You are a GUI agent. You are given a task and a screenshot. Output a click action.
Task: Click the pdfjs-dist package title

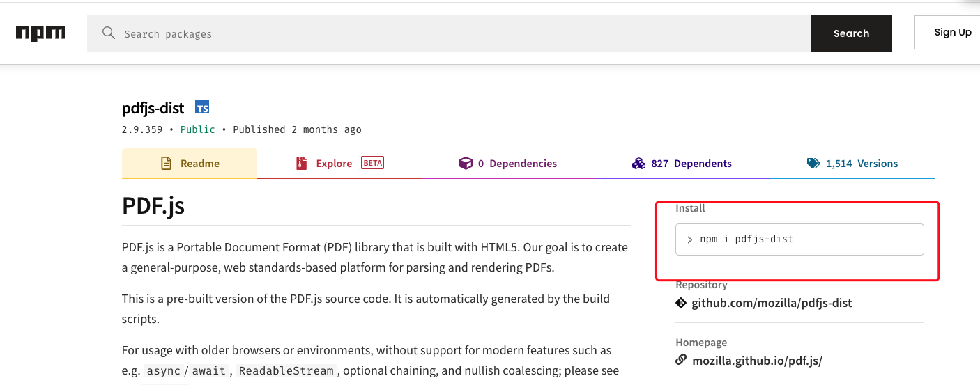[x=153, y=108]
